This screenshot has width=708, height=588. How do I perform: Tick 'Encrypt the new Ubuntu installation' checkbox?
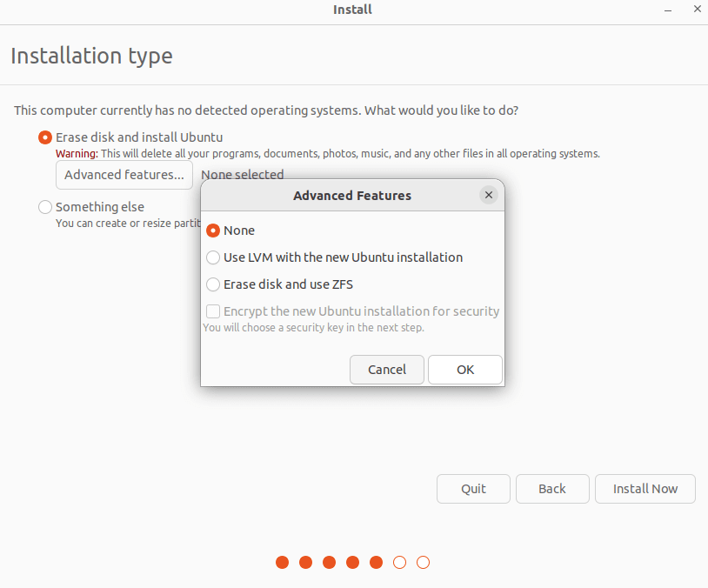(213, 311)
